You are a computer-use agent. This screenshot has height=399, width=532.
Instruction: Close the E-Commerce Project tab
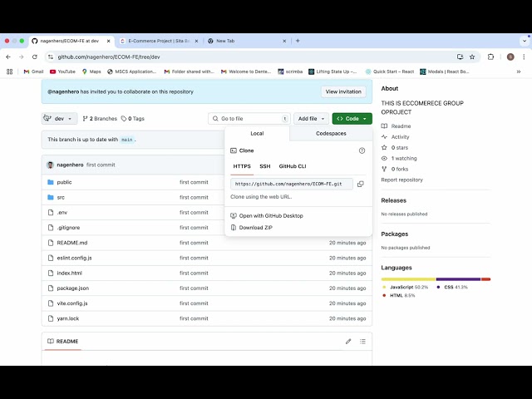pyautogui.click(x=196, y=41)
